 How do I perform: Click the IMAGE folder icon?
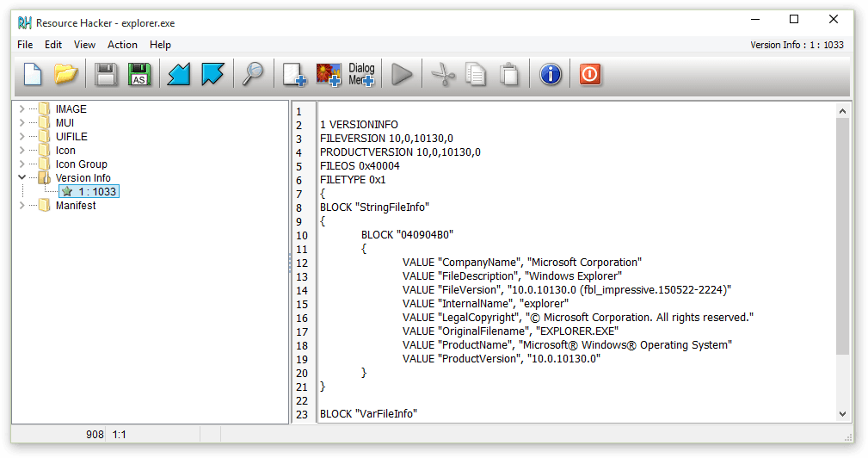pos(44,109)
